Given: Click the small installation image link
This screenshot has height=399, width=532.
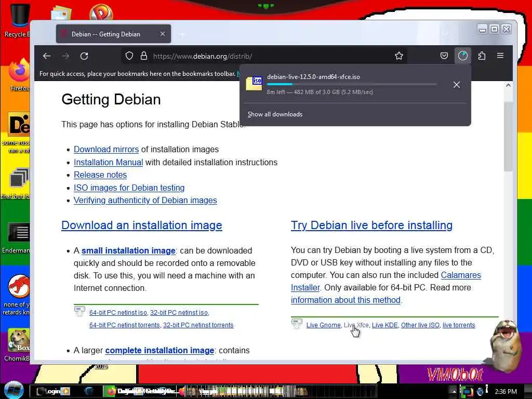Looking at the screenshot, I should 128,251.
